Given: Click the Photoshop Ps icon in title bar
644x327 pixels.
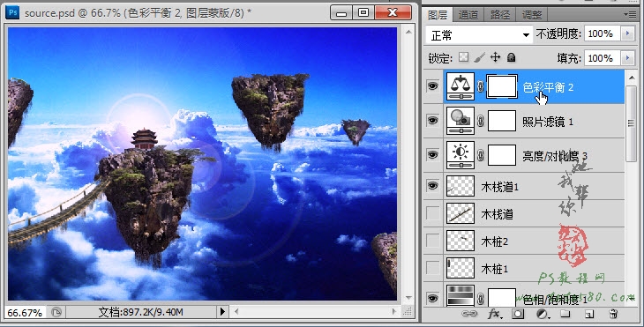Looking at the screenshot, I should pyautogui.click(x=12, y=12).
